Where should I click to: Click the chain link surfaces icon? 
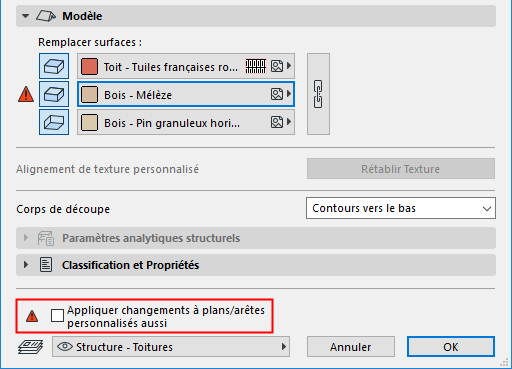click(x=318, y=94)
